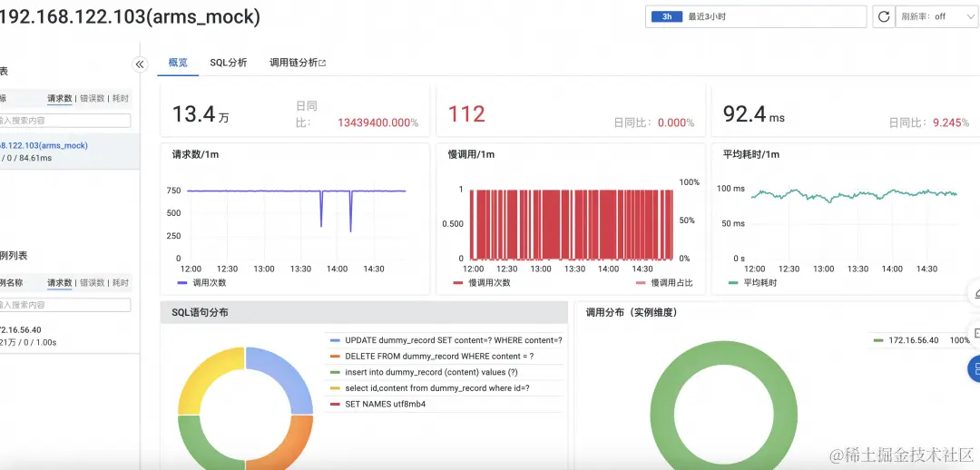Screen dimensions: 980x470
Task: Switch to the 概览 tab
Action: 178,63
